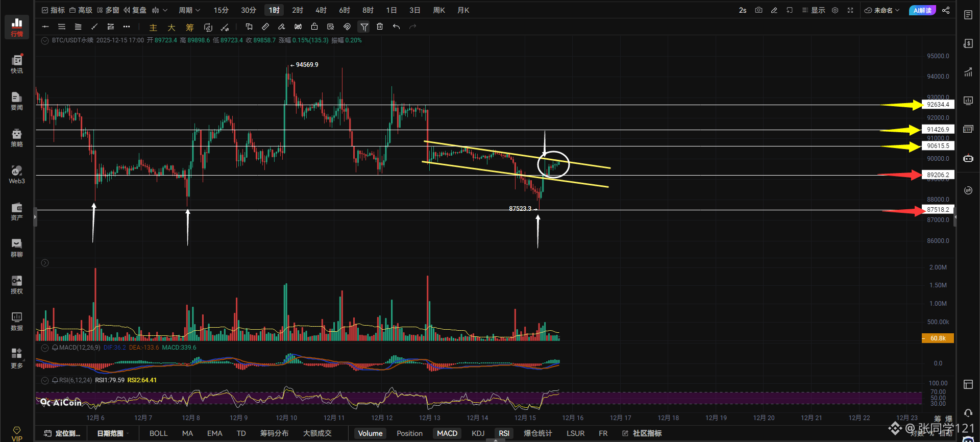Toggle the Position indicator
This screenshot has width=980, height=442.
click(x=409, y=433)
